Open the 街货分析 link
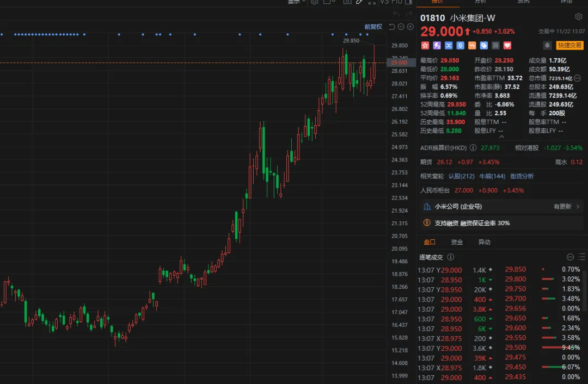 (522, 176)
